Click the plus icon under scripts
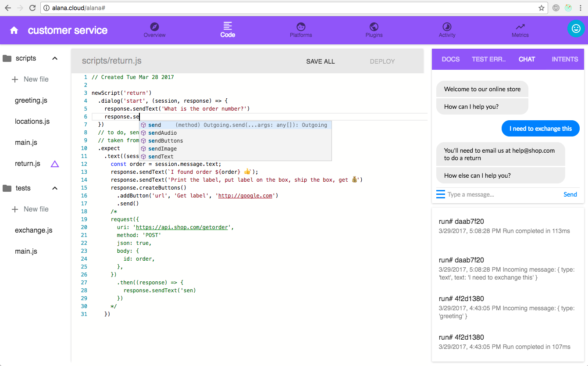Viewport: 588px width, 366px height. click(15, 79)
